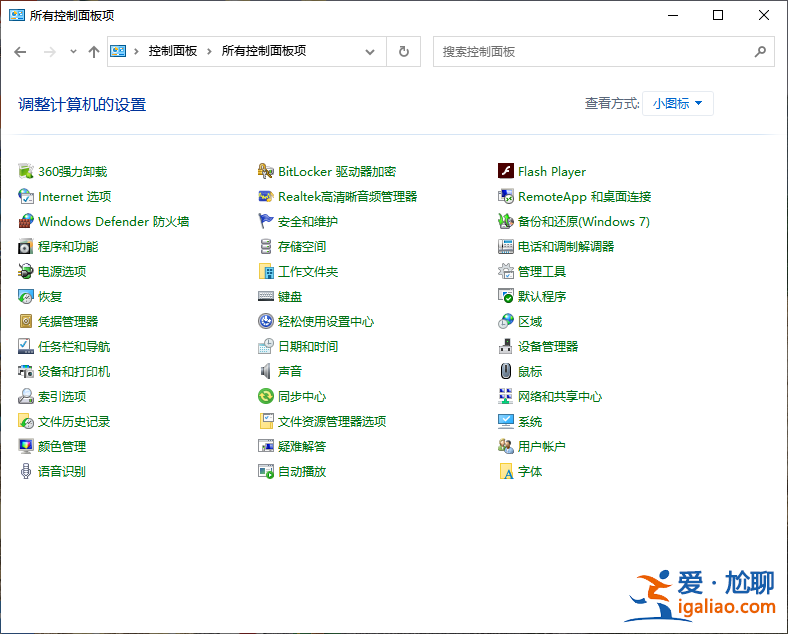Open Windows Defender 防火墙 firewall icon
The image size is (788, 634).
coord(26,222)
